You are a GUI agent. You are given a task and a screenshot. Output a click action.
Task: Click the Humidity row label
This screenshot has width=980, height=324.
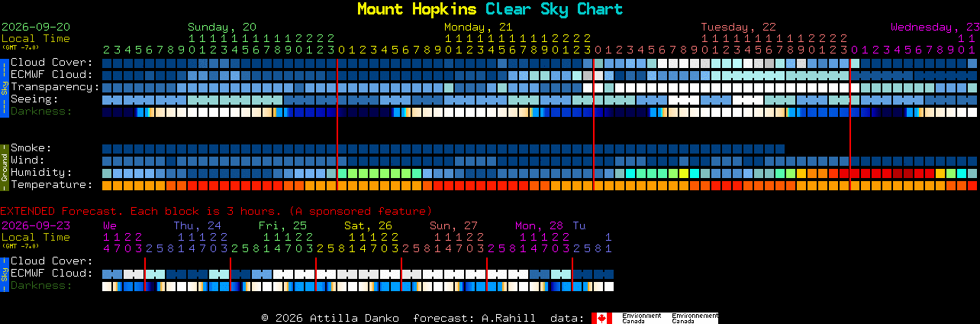point(41,173)
